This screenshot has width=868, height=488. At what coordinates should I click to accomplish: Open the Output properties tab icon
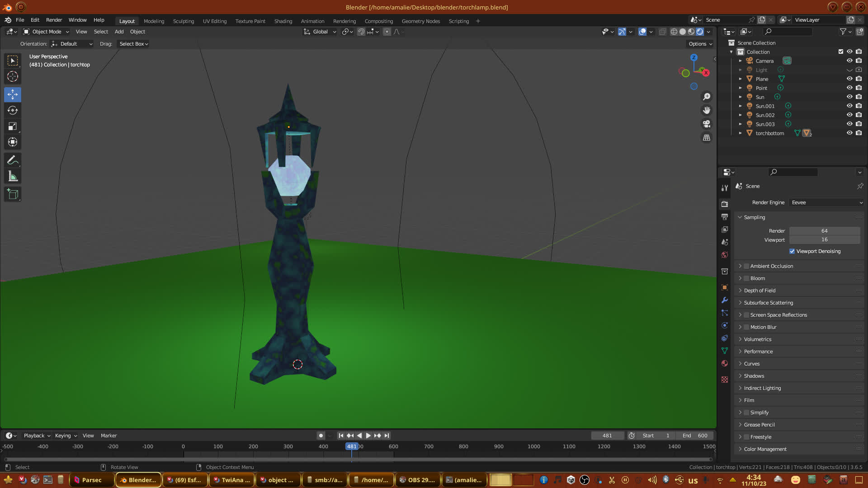[x=725, y=217]
